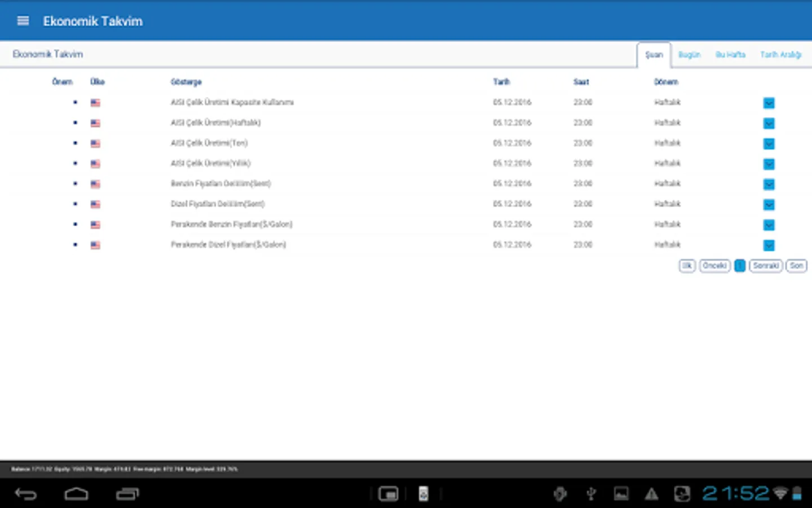Select page 1 in the pagination
Screen dimensions: 812x508
click(x=740, y=266)
